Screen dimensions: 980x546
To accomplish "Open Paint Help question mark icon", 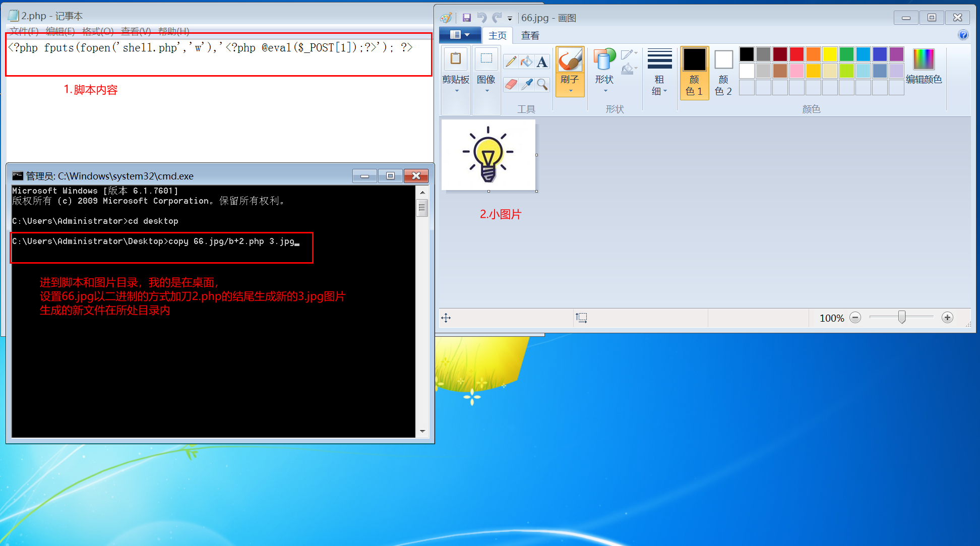I will tap(963, 35).
